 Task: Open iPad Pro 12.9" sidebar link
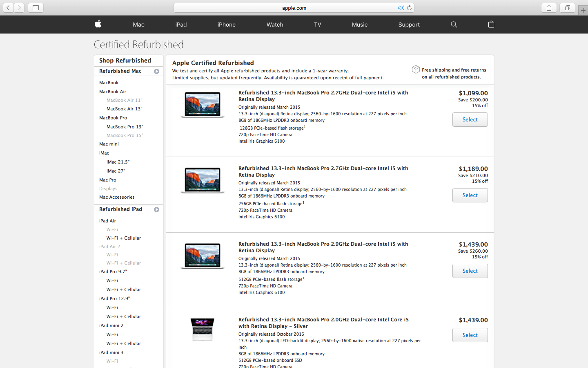115,298
